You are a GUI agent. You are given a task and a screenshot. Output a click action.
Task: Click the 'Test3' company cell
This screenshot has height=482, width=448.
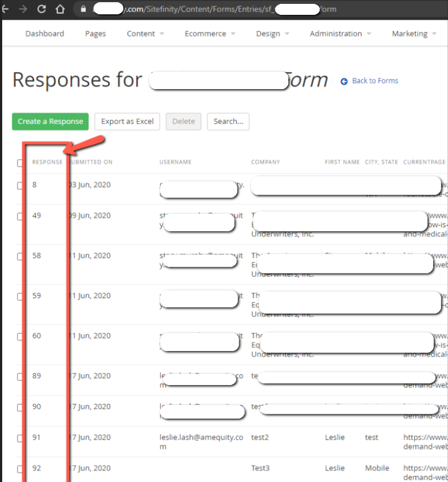pos(260,468)
